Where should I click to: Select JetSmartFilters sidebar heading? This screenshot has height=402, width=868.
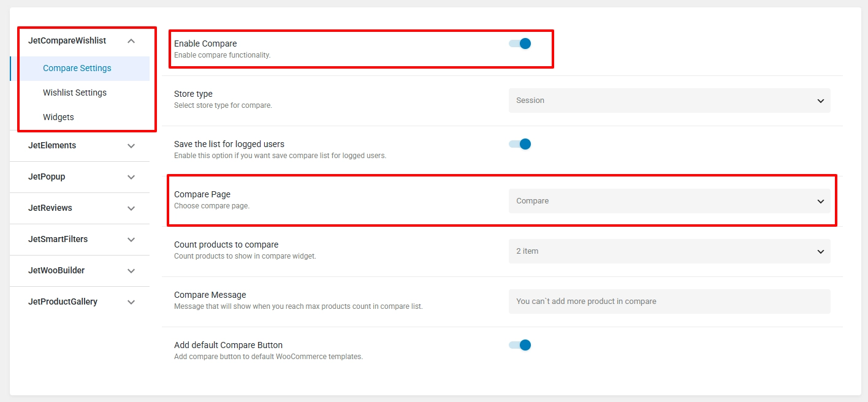58,239
